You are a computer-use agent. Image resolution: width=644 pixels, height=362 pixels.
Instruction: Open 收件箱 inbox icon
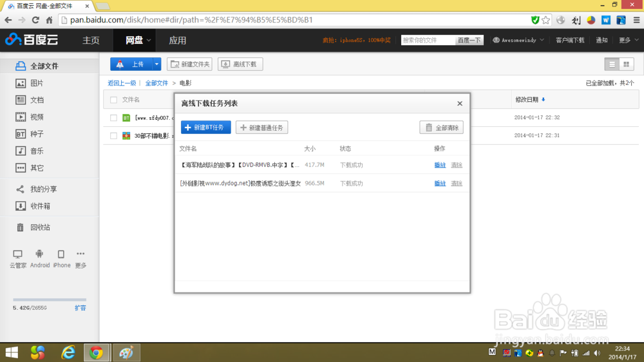click(x=21, y=206)
